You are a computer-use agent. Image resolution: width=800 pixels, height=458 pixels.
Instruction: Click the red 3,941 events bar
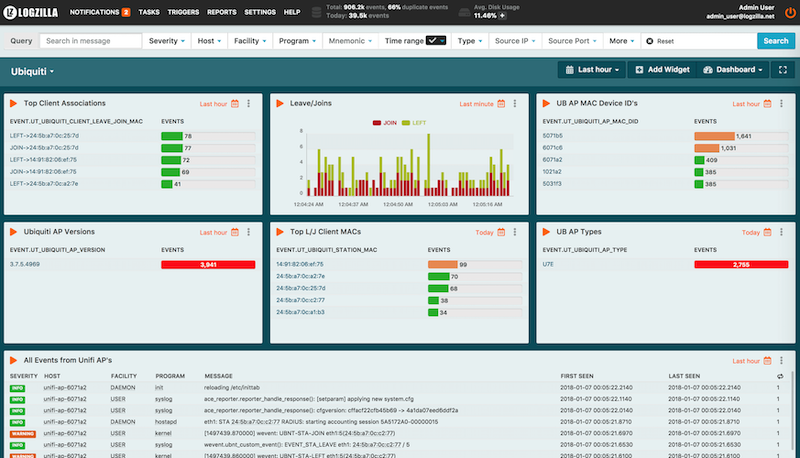(208, 265)
